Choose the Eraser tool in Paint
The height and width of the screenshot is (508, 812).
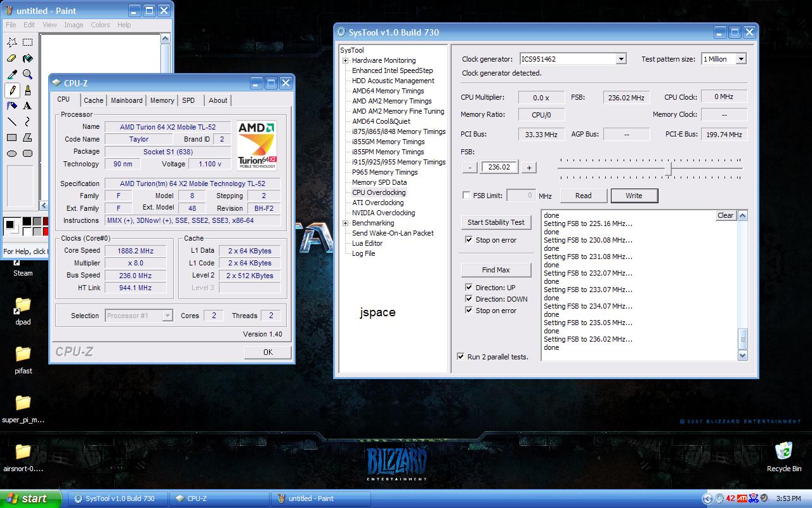click(x=12, y=58)
